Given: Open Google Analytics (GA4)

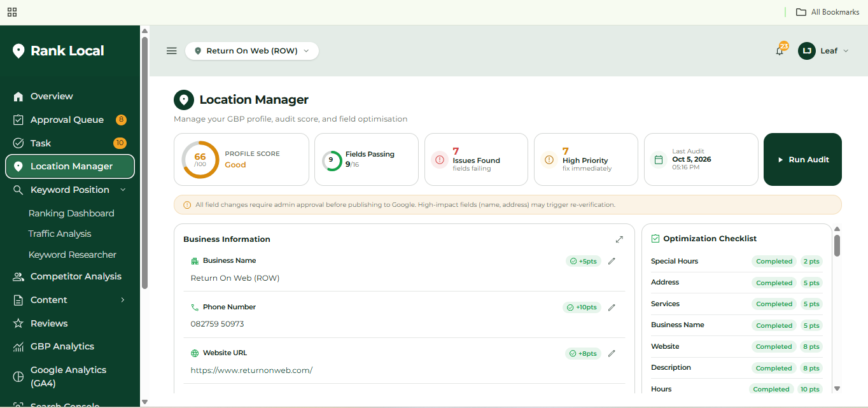Looking at the screenshot, I should (68, 376).
